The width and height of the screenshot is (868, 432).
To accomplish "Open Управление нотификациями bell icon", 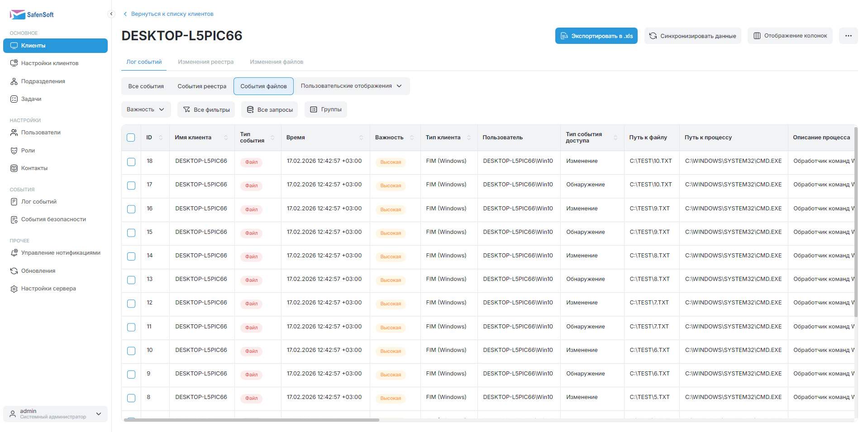I will [x=14, y=253].
